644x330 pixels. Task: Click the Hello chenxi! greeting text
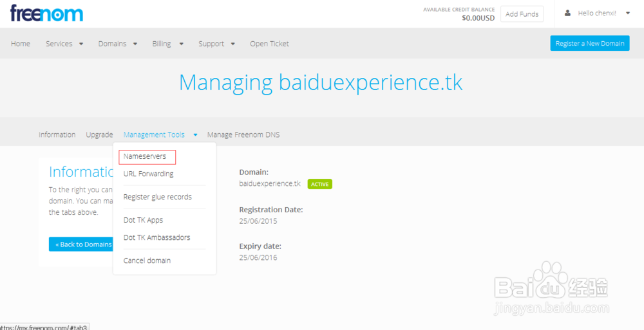[x=597, y=13]
